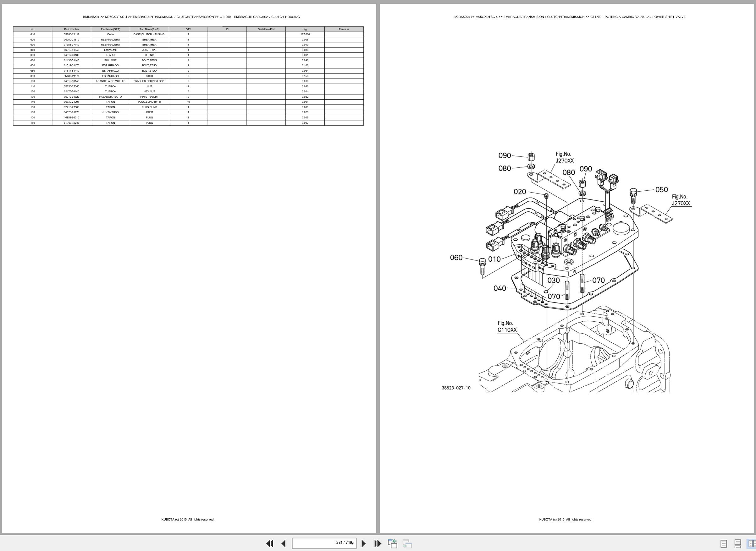Switch to single page view
Viewport: 756px width, 551px height.
coord(723,544)
